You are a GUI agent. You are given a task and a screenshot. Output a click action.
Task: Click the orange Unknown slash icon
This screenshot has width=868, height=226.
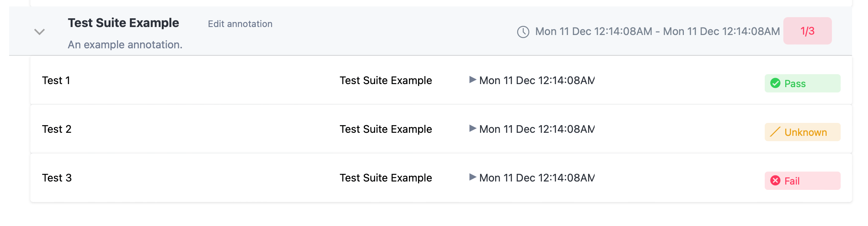pyautogui.click(x=775, y=132)
